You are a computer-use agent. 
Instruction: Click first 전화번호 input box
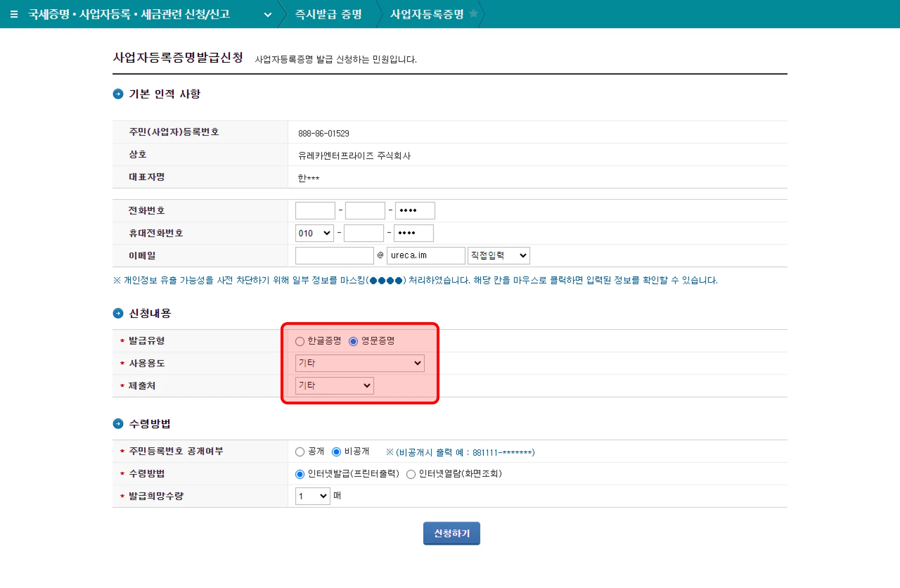315,211
